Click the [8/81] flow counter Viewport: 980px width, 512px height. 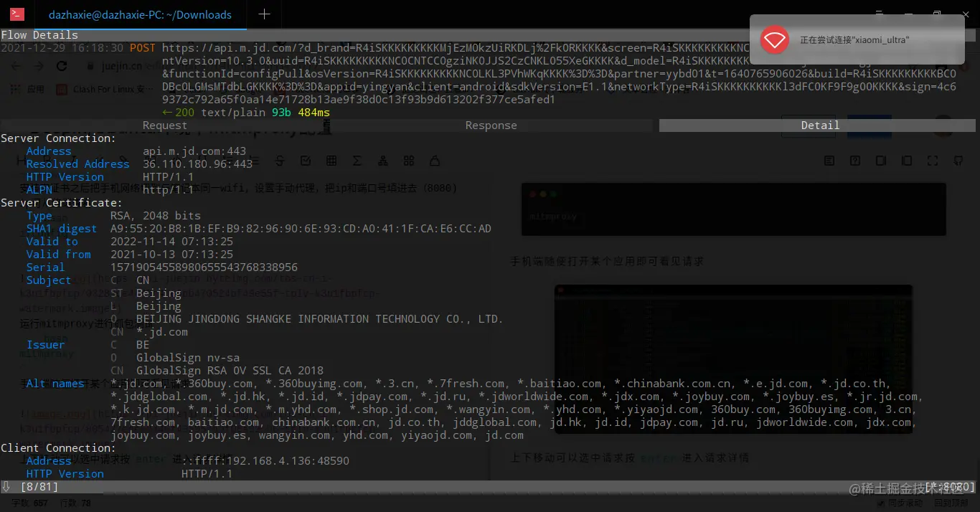[39, 487]
